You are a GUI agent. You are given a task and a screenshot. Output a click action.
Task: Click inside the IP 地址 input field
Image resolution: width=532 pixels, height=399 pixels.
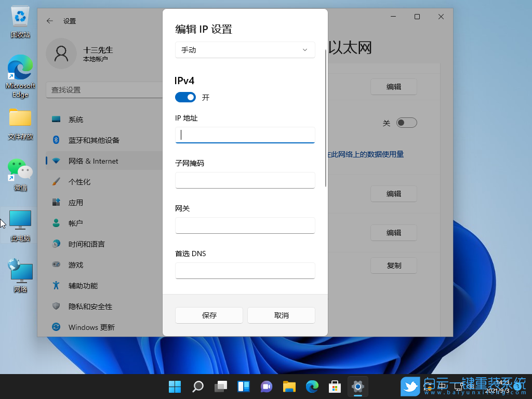pyautogui.click(x=245, y=135)
